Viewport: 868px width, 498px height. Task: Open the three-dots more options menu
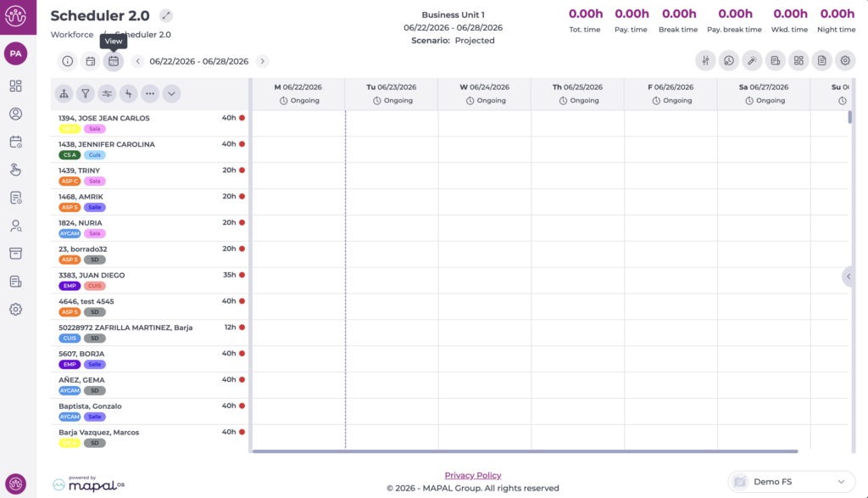(x=150, y=93)
